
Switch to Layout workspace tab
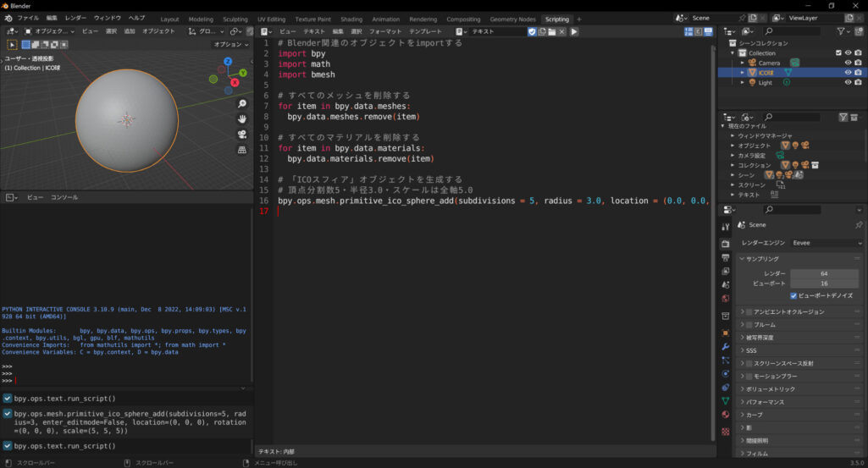[x=169, y=19]
